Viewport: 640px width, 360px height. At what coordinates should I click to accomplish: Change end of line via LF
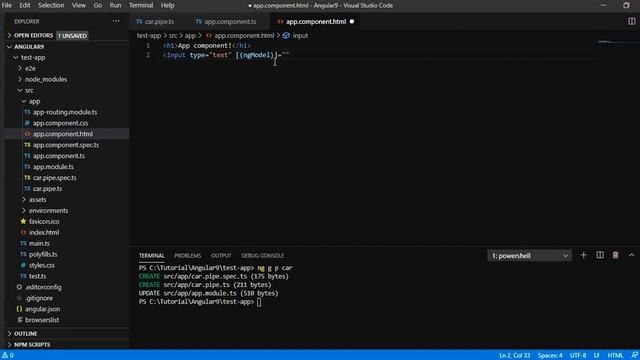(x=597, y=355)
